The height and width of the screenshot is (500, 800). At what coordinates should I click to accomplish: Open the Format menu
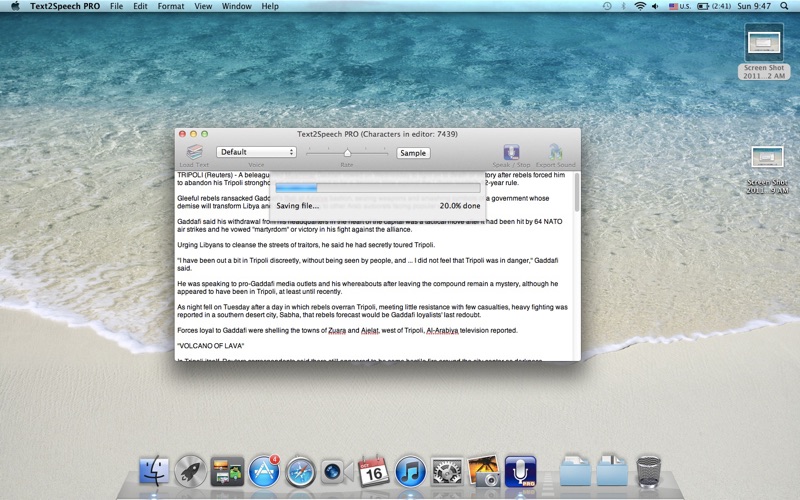coord(171,6)
